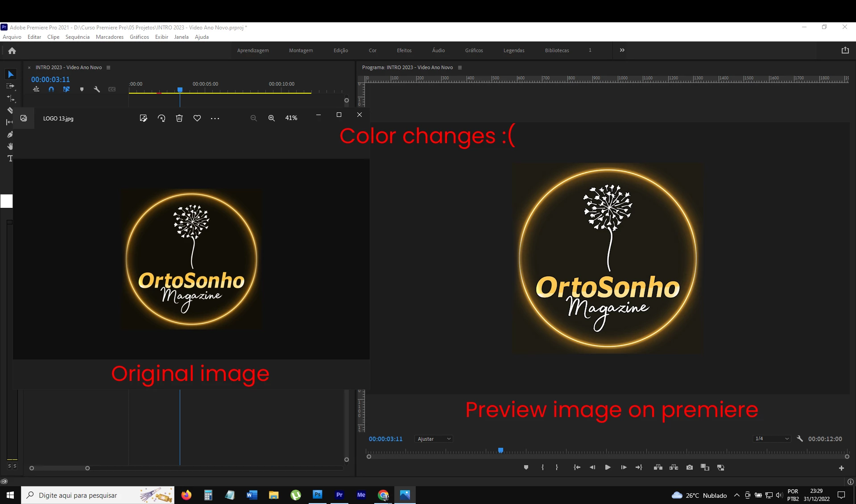Open the Photos gallery icon beside LOGO 13.jpg
Viewport: 856px width, 504px height.
click(x=24, y=118)
